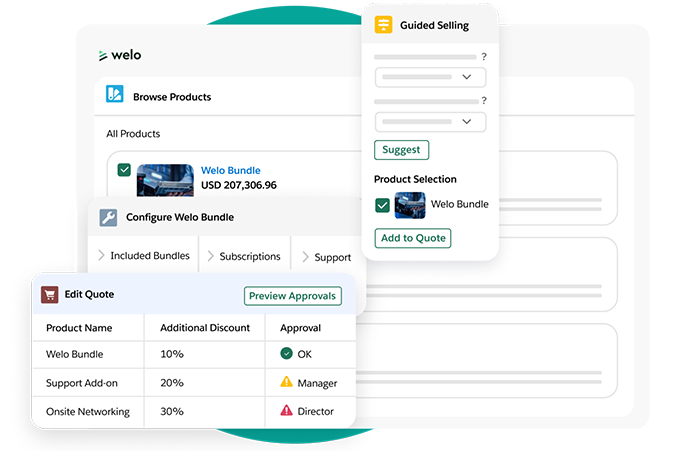Click the Suggest button

[x=401, y=150]
